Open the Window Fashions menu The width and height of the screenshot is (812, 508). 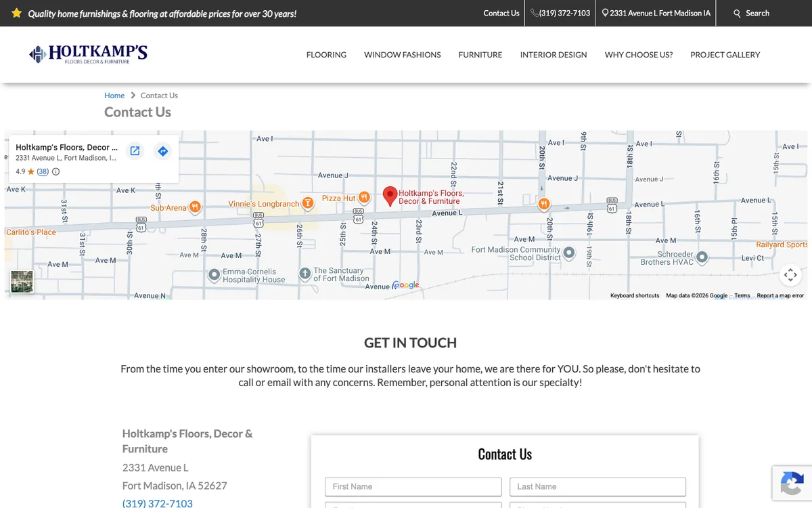click(x=403, y=55)
